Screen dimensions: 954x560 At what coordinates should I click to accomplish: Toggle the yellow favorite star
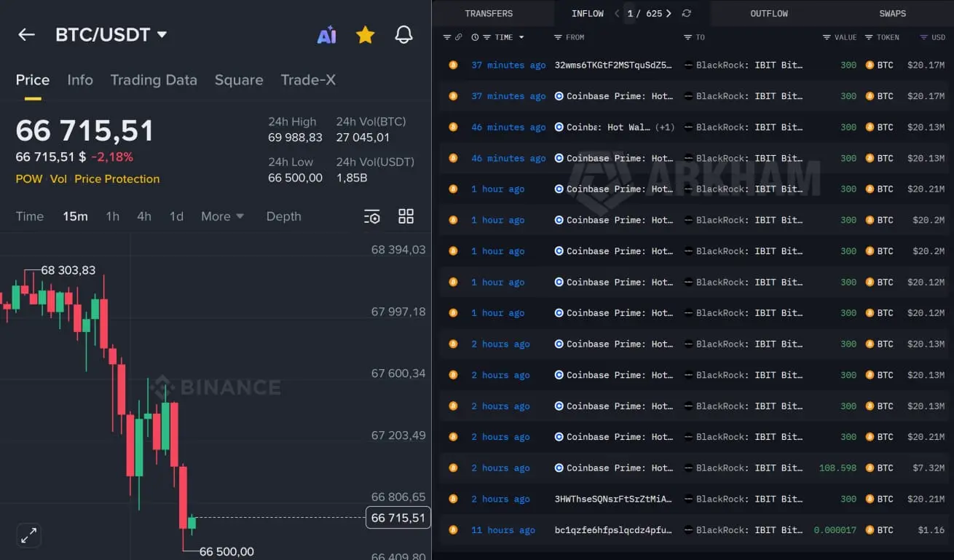point(365,34)
